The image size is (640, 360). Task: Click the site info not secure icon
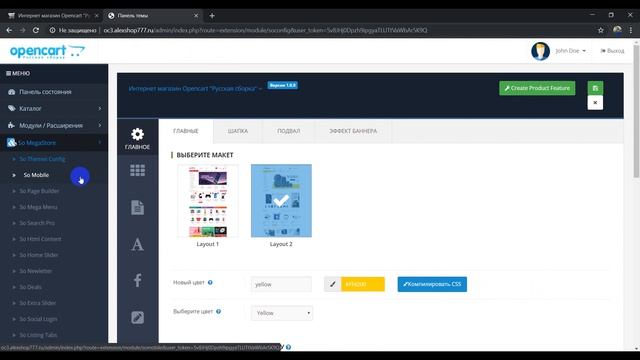52,30
